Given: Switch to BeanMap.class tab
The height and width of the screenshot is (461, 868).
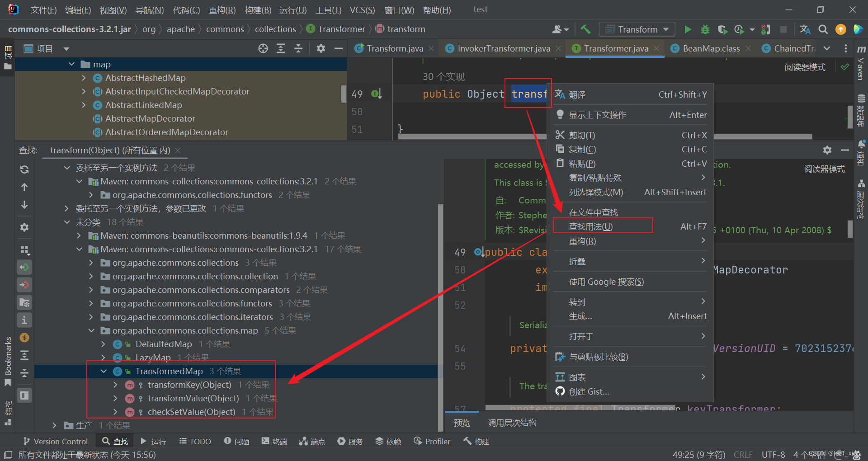Looking at the screenshot, I should (x=711, y=48).
